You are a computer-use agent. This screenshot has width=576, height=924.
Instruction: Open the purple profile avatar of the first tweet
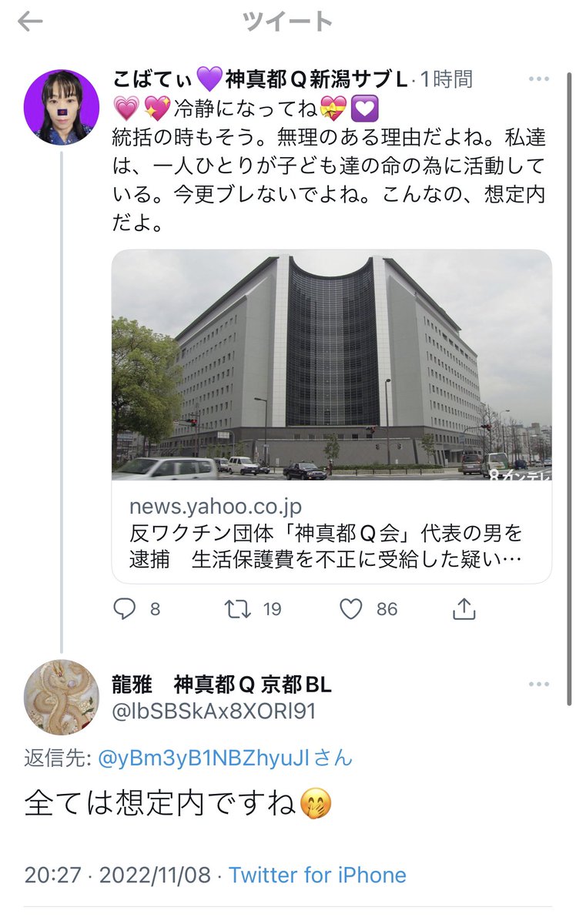(x=62, y=106)
